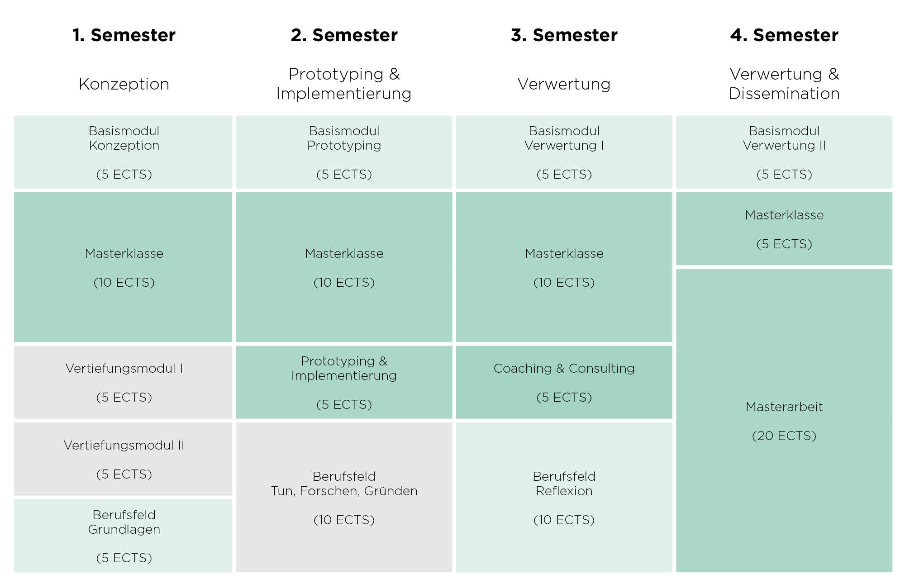Click the first semester Masterklasse block
The image size is (905, 588).
123,267
